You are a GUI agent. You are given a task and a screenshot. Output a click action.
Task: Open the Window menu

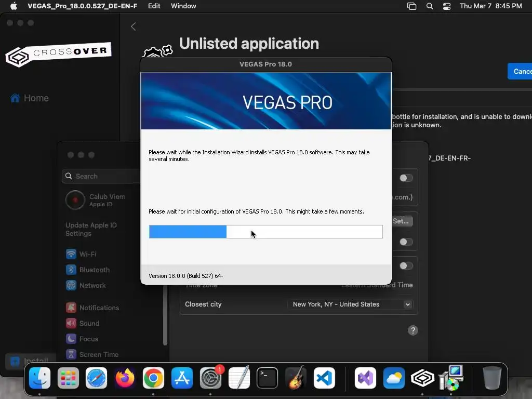coord(183,6)
